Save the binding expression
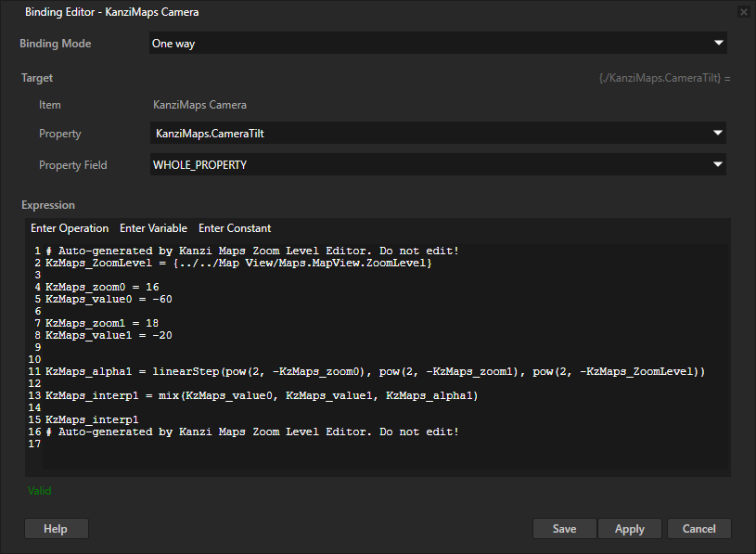756x554 pixels. pos(564,529)
